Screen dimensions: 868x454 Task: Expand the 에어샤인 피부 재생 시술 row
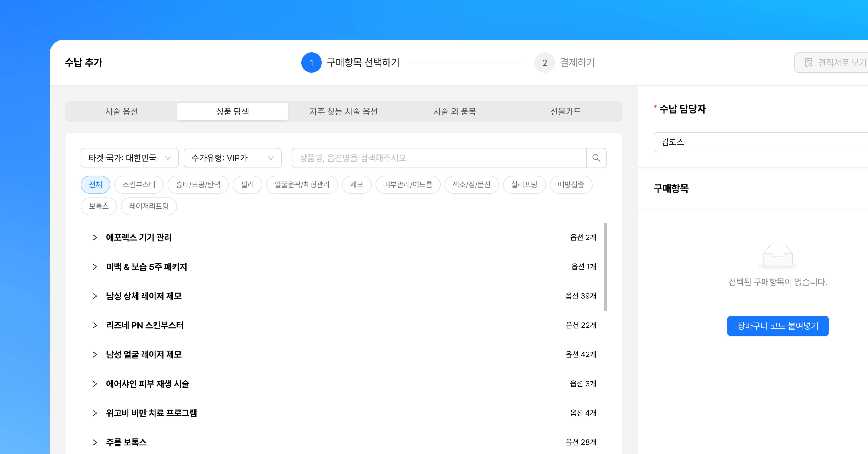tap(95, 384)
